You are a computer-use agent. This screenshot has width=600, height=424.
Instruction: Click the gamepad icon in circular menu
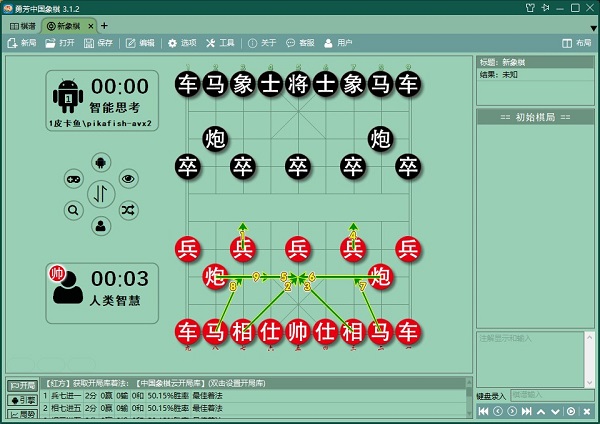[73, 179]
